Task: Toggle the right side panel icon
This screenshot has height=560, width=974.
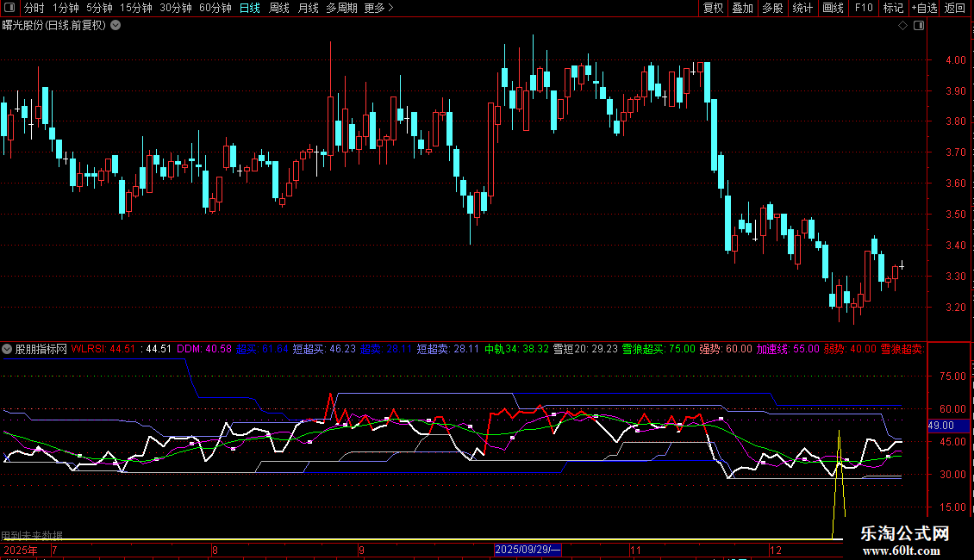Action: tap(919, 26)
